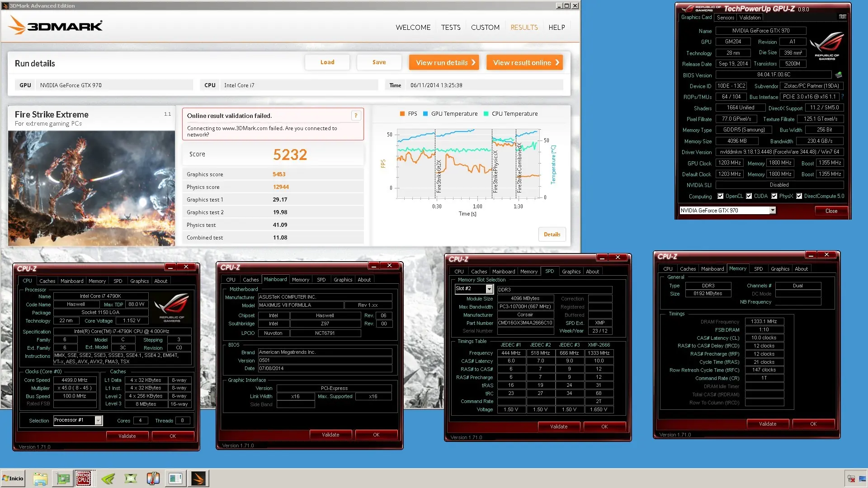868x488 pixels.
Task: Click the Combined test value 11.08
Action: pos(280,238)
